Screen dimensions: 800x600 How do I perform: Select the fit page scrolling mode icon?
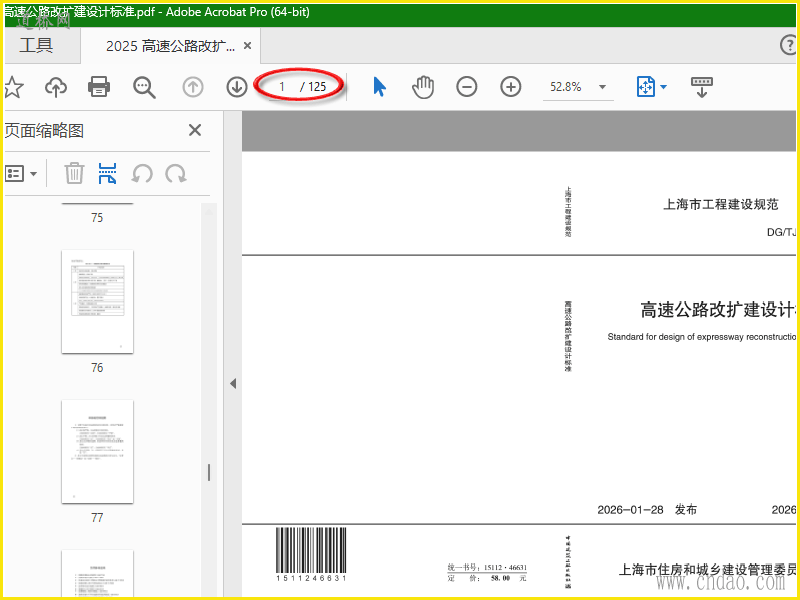645,87
